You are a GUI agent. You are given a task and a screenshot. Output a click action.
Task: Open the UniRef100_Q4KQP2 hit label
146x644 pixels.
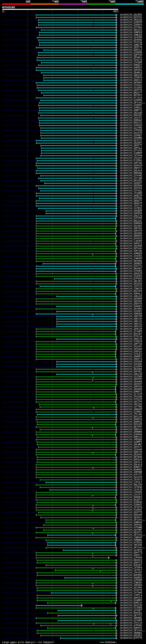click(131, 306)
